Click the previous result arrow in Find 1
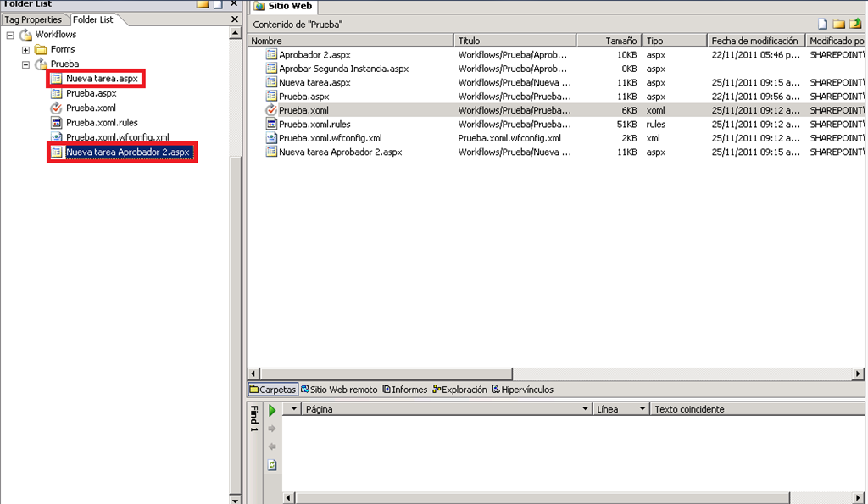The height and width of the screenshot is (504, 868). (x=272, y=446)
